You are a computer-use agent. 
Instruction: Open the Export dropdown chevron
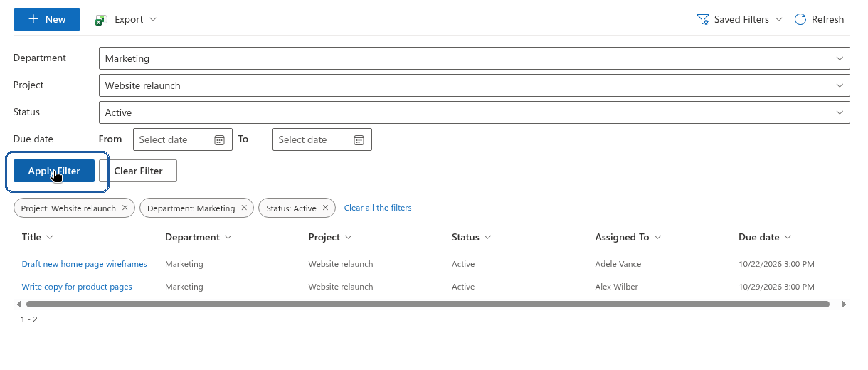(153, 20)
